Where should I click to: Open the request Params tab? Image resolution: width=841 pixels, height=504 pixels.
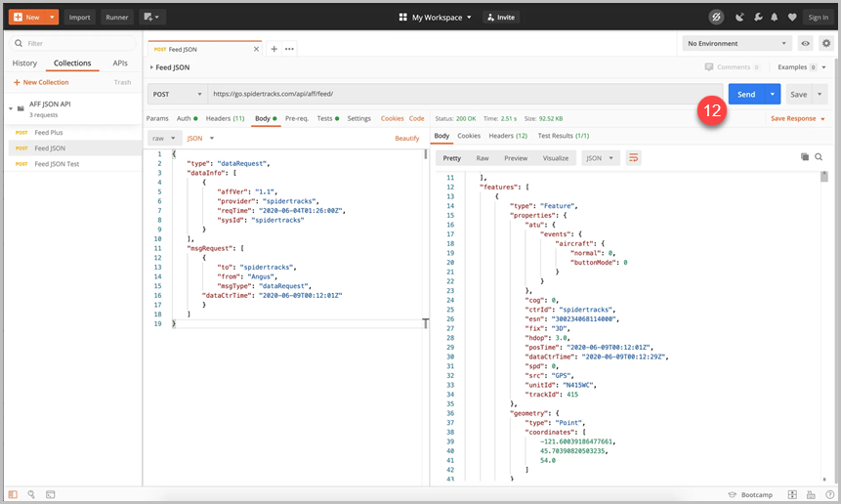coord(157,118)
